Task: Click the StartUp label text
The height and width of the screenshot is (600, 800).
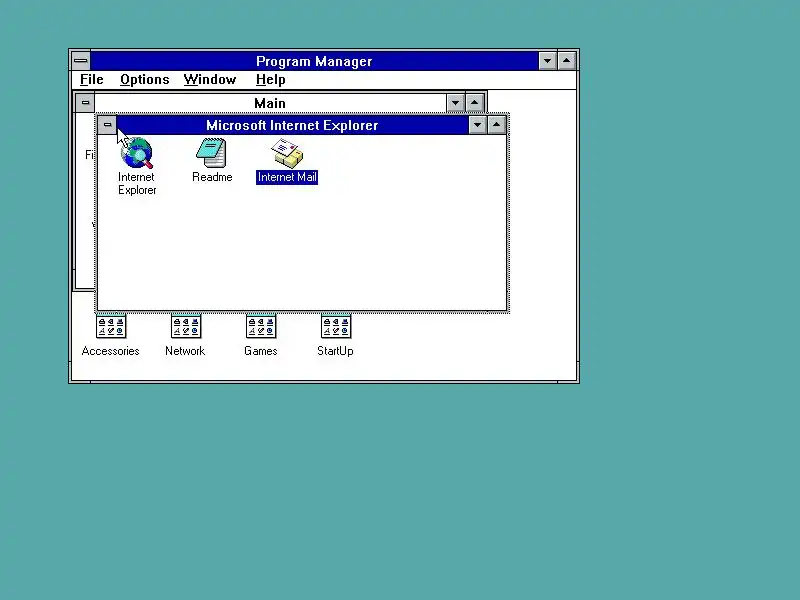Action: coord(335,351)
